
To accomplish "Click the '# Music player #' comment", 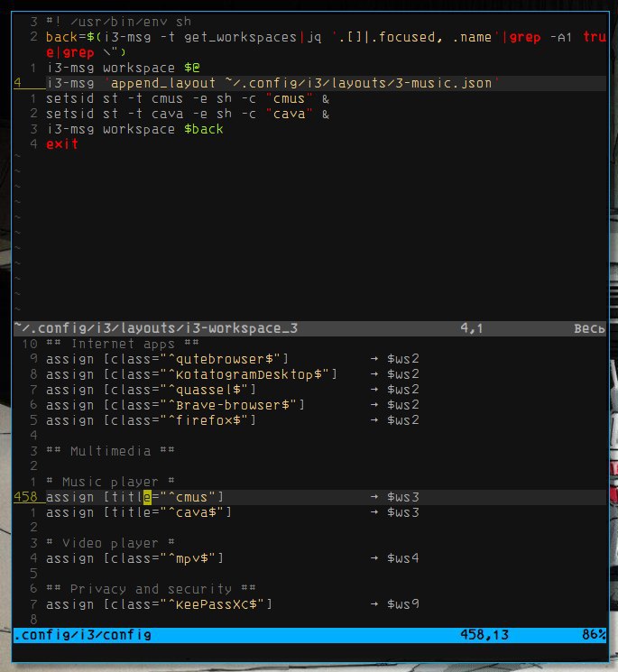I will [x=111, y=482].
